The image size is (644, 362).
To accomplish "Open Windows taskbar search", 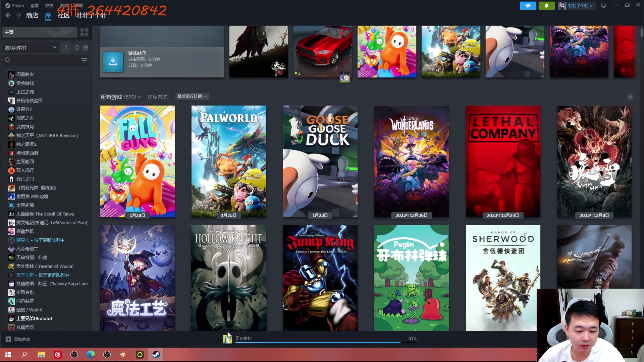I will [x=24, y=355].
